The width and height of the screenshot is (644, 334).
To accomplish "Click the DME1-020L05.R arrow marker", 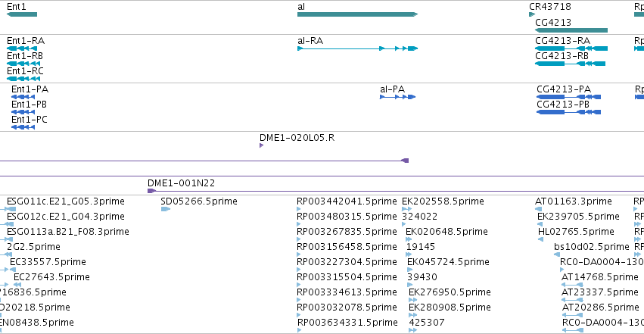I will point(262,145).
